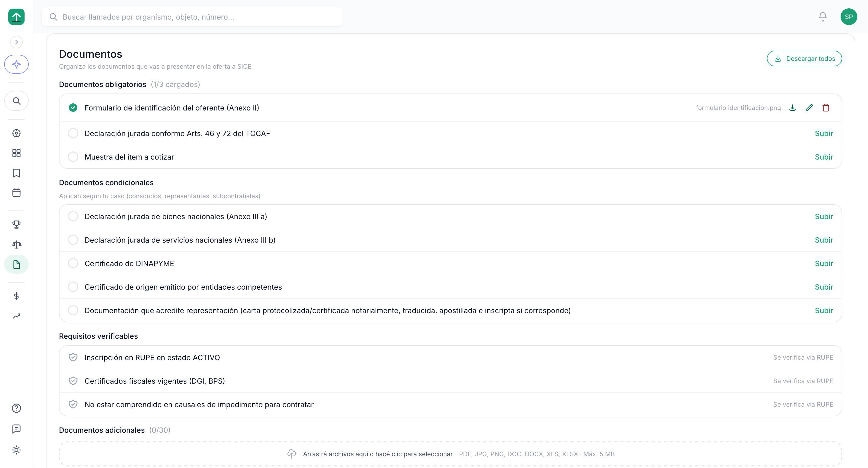Viewport: 868px width, 468px height.
Task: Toggle the circle for Muestra del ítem a cotizar
Action: (x=73, y=157)
